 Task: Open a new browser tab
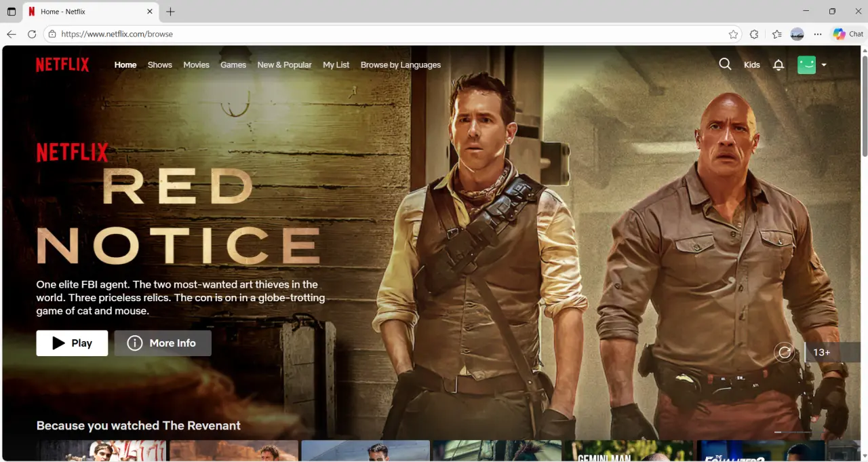(170, 12)
